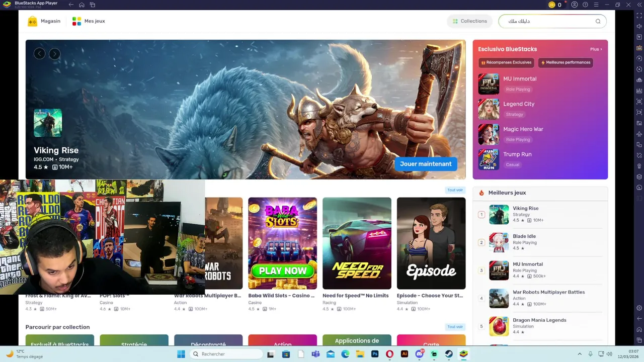Open the recent apps icon in the title bar
Image resolution: width=644 pixels, height=362 pixels.
coord(93,5)
